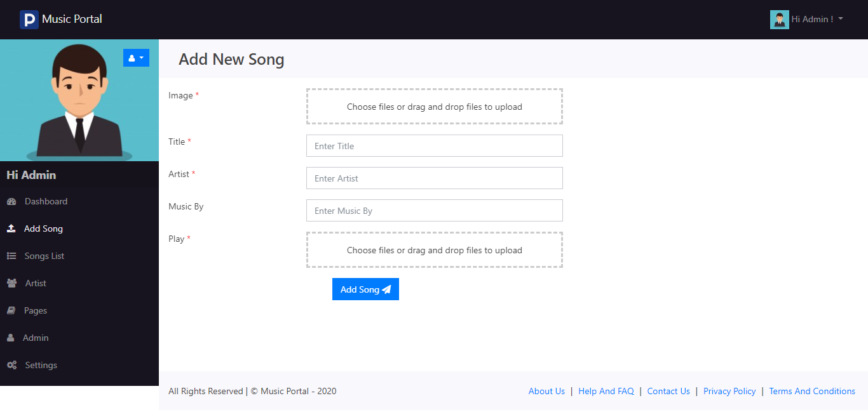Open the Privacy Policy link

[x=729, y=391]
